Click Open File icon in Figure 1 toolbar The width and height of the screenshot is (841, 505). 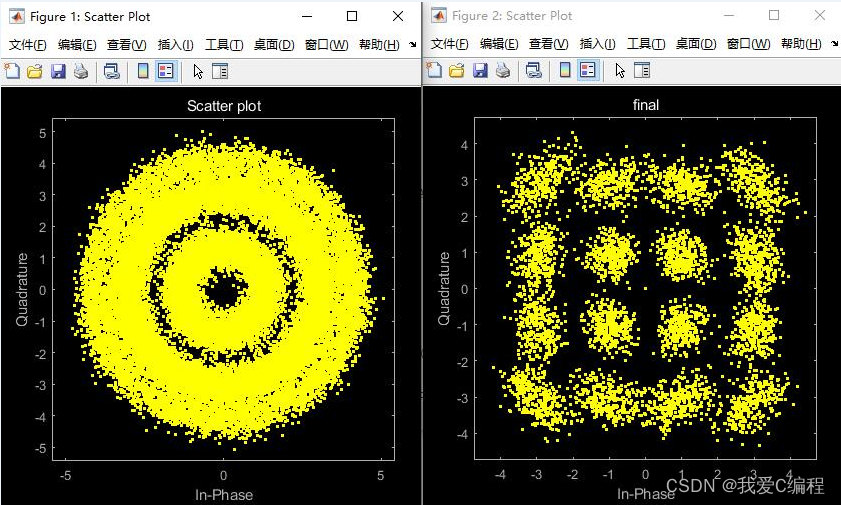click(35, 71)
